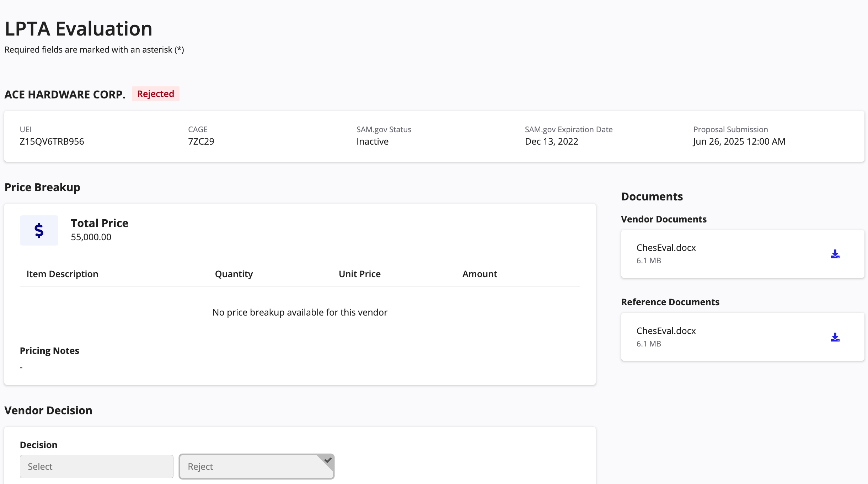
Task: Click the Quantity column header
Action: [234, 274]
